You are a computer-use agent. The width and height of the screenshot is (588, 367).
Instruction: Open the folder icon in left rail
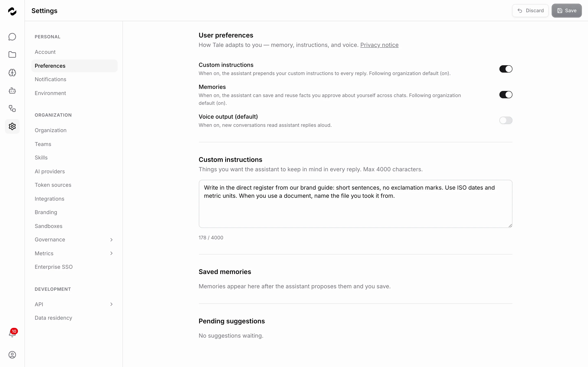pos(12,55)
